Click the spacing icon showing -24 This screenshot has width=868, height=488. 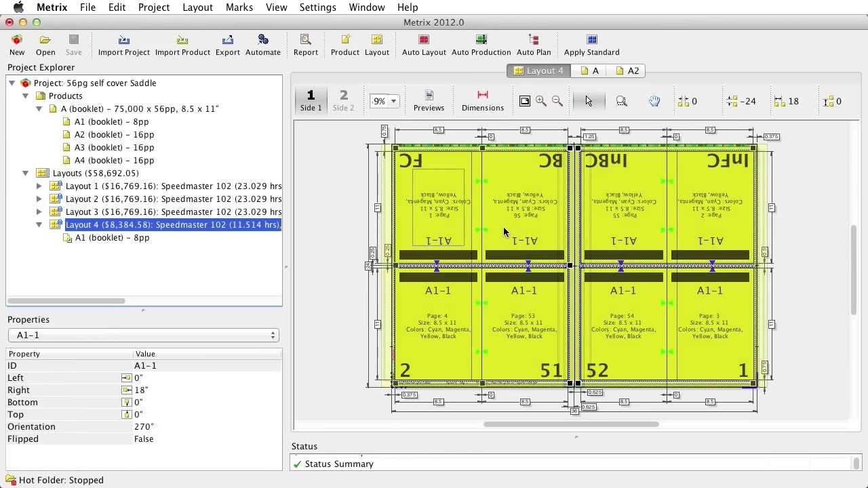pyautogui.click(x=732, y=101)
